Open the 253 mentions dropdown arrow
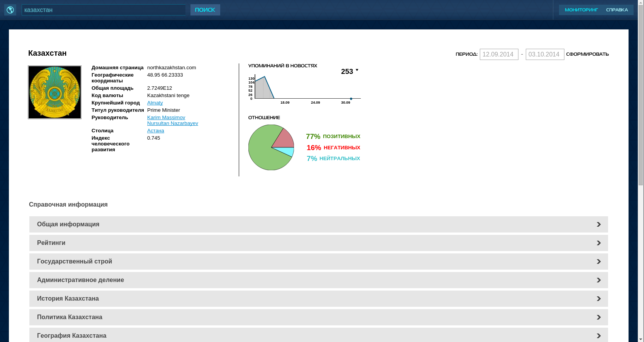This screenshot has height=342, width=644. [357, 70]
